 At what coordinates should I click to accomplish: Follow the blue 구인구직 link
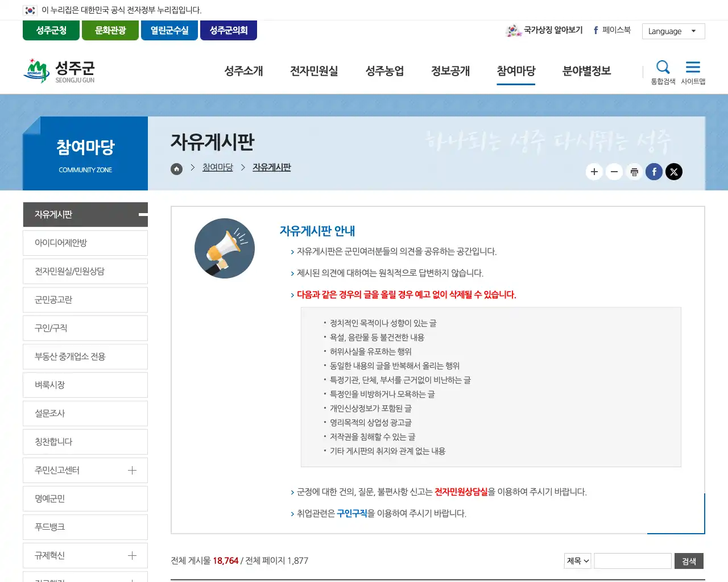352,513
